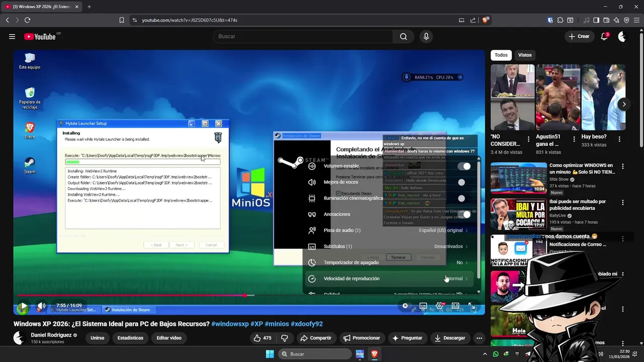Screen dimensions: 644x362
Task: Click Editar video button
Action: [169, 338]
